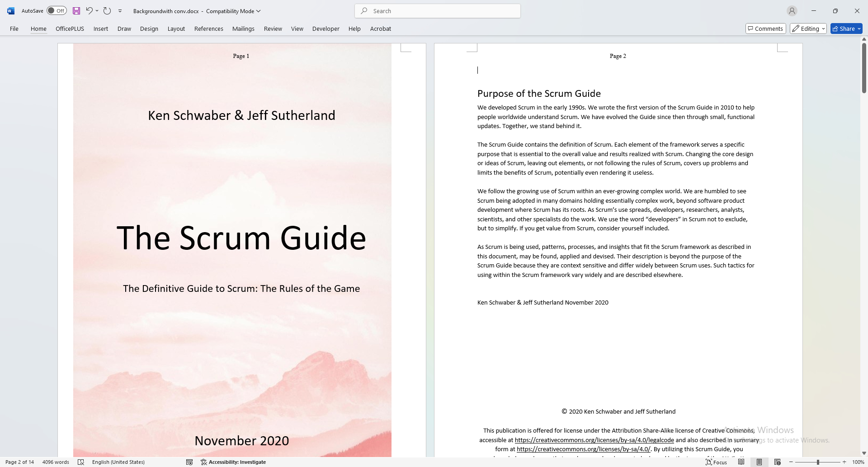The height and width of the screenshot is (467, 868).
Task: Open the References tab
Action: click(x=208, y=29)
